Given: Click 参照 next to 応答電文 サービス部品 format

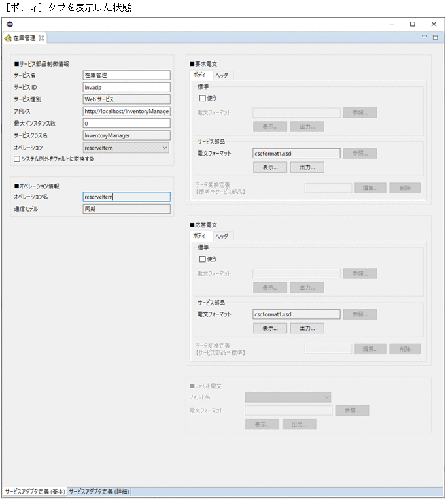Looking at the screenshot, I should pyautogui.click(x=360, y=314).
